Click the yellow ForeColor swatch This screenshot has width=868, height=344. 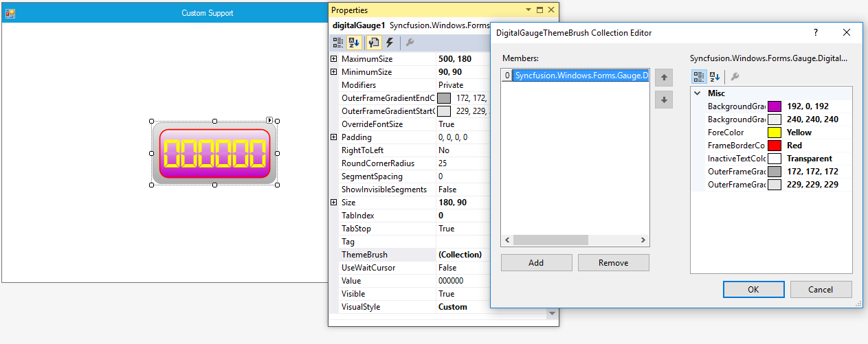[x=775, y=133]
